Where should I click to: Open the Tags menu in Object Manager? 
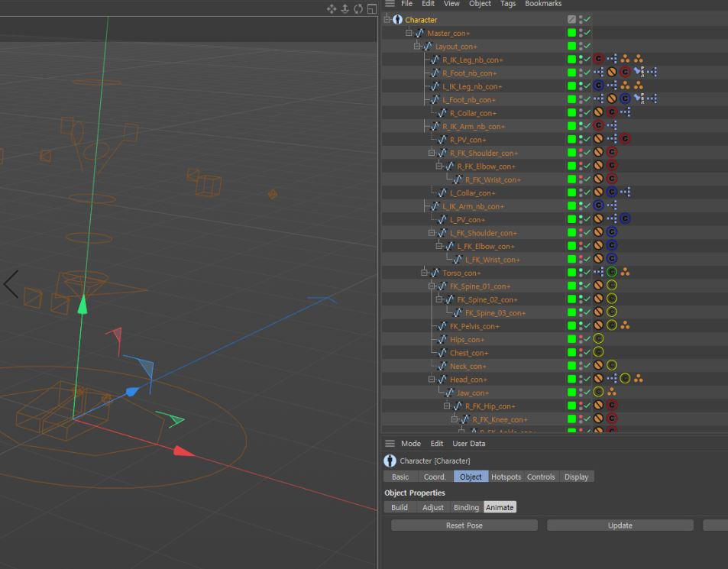[x=508, y=4]
